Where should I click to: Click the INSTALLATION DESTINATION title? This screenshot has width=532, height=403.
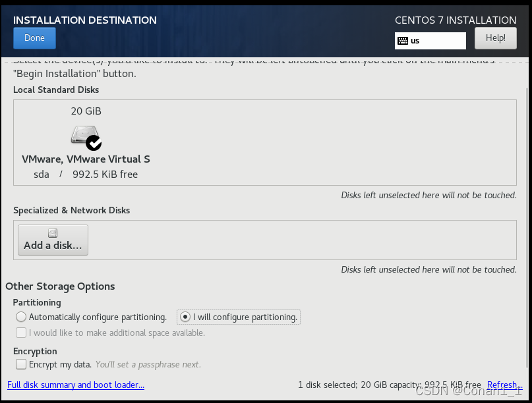[x=85, y=20]
